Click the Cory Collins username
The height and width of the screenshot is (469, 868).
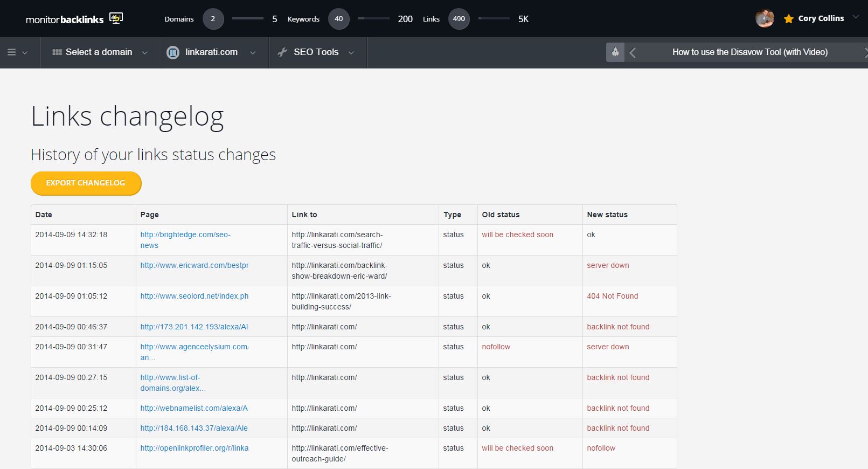pos(821,18)
